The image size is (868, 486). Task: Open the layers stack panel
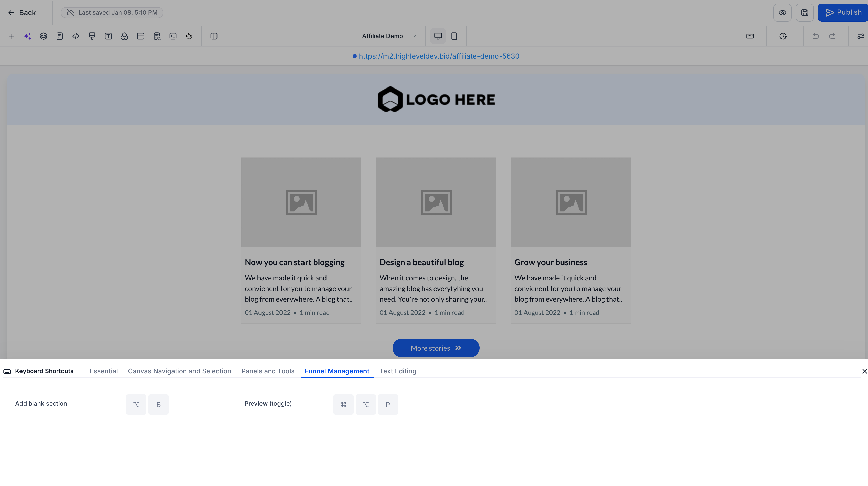coord(44,36)
